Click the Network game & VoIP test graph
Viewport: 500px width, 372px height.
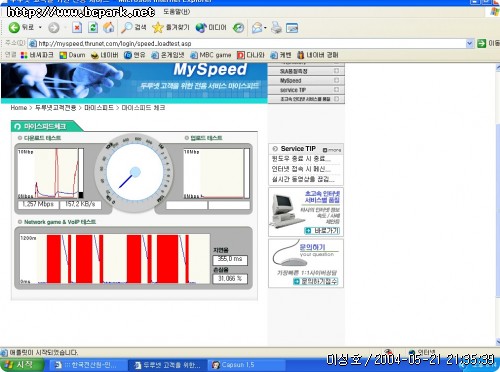click(x=114, y=259)
